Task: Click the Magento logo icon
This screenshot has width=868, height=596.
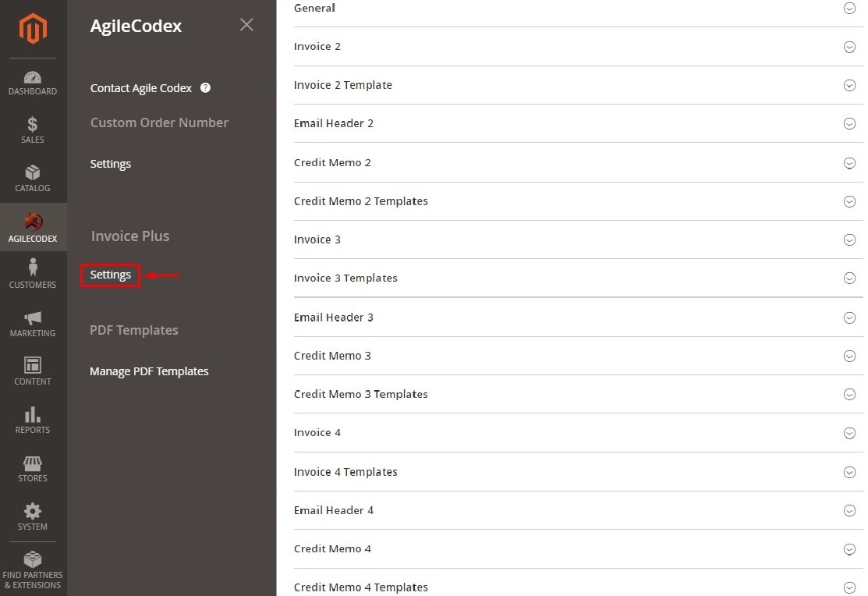Action: point(33,28)
